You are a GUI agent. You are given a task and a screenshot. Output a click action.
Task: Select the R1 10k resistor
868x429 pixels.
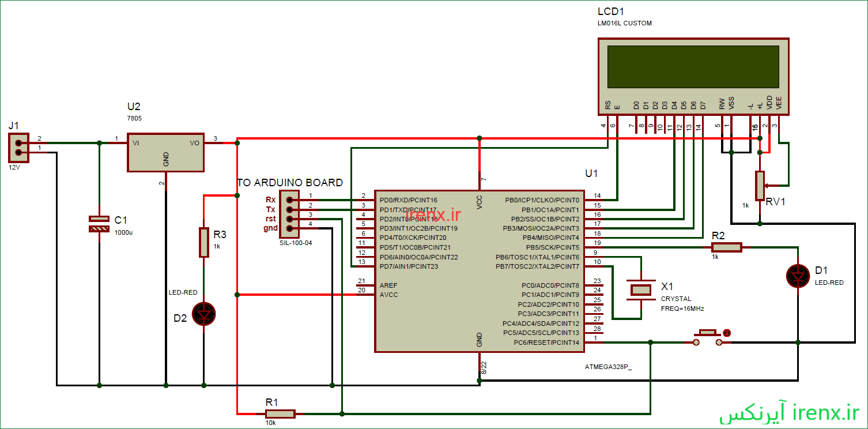coord(280,413)
